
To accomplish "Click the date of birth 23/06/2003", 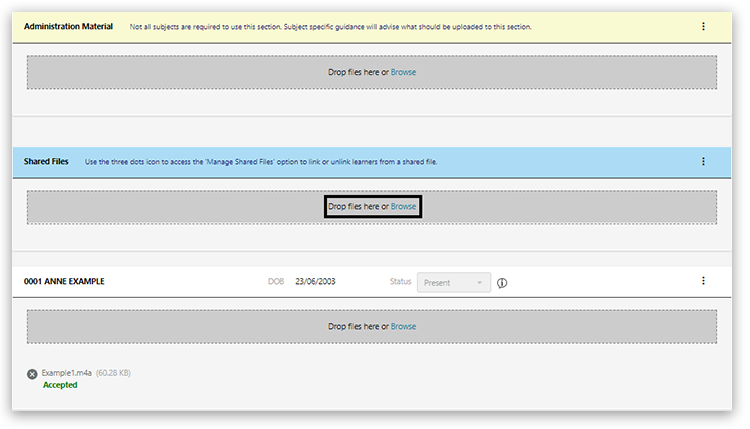I will tap(316, 282).
